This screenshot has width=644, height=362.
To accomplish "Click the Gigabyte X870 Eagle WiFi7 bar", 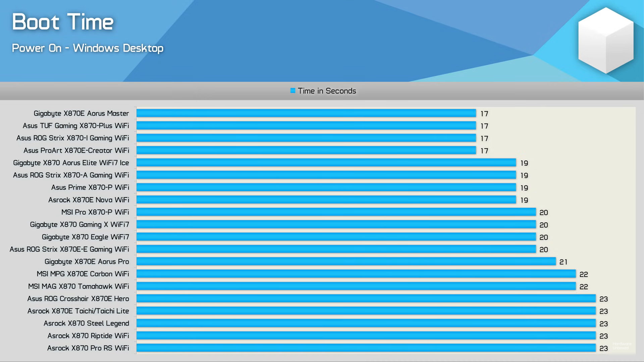I will (336, 237).
